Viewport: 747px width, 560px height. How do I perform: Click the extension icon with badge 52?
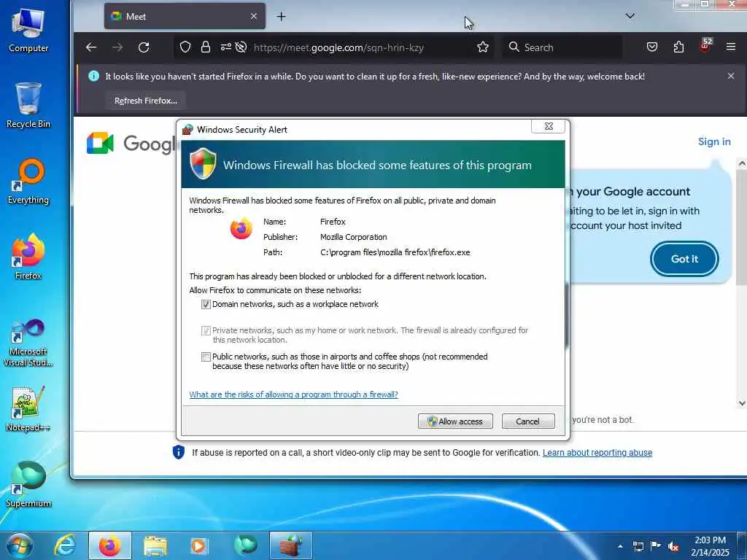click(x=705, y=46)
